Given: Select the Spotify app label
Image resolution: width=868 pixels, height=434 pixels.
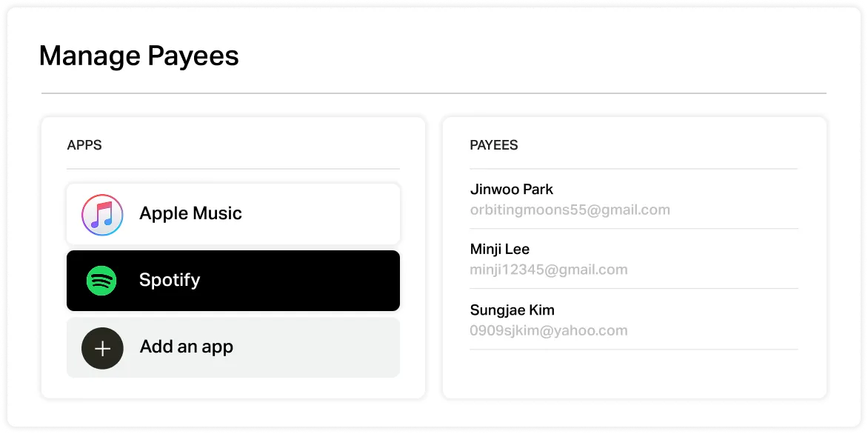Looking at the screenshot, I should (170, 281).
